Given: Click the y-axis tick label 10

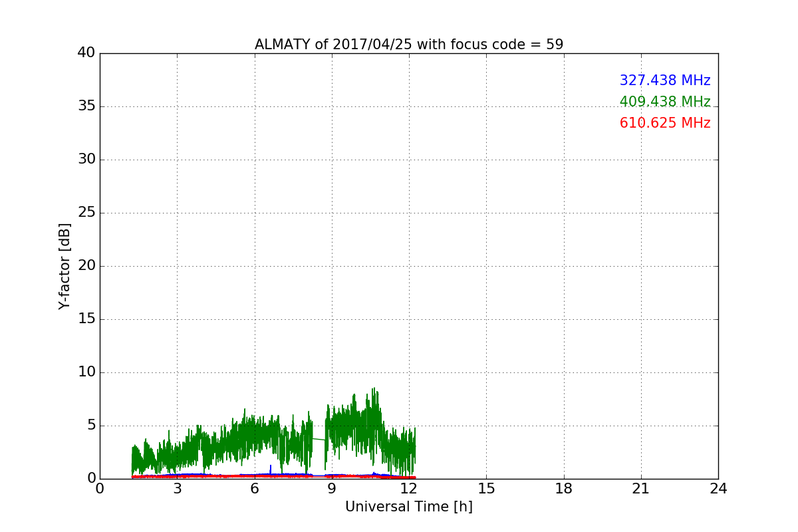Looking at the screenshot, I should [x=86, y=372].
